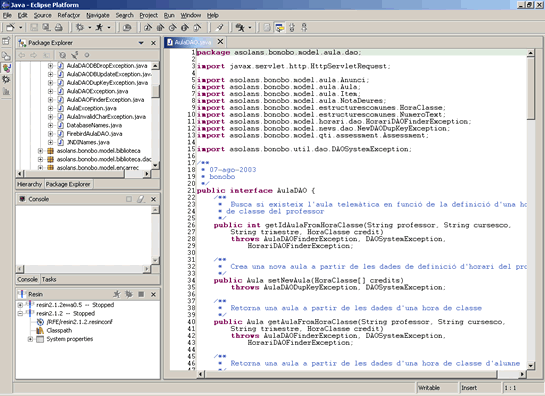Expand the System properties node
The width and height of the screenshot is (545, 396).
point(30,339)
